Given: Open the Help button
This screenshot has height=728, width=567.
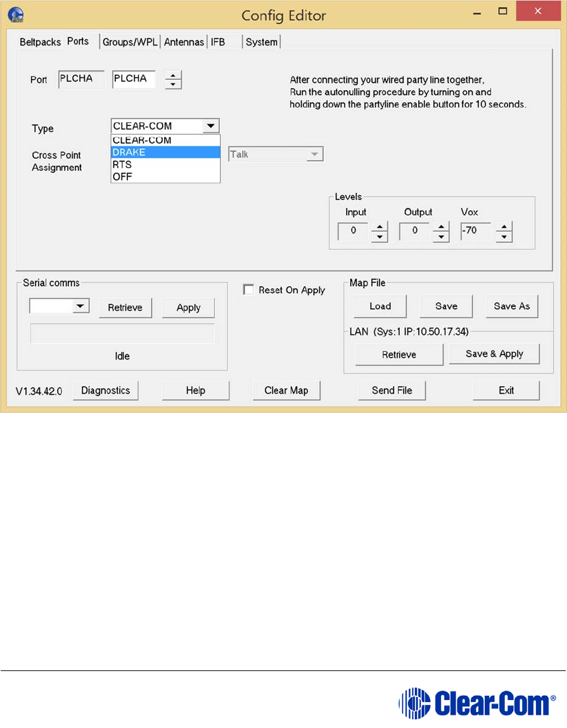Looking at the screenshot, I should click(196, 391).
